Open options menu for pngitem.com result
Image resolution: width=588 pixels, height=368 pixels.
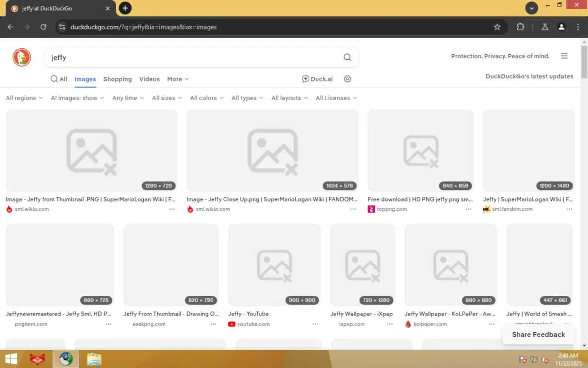point(108,324)
